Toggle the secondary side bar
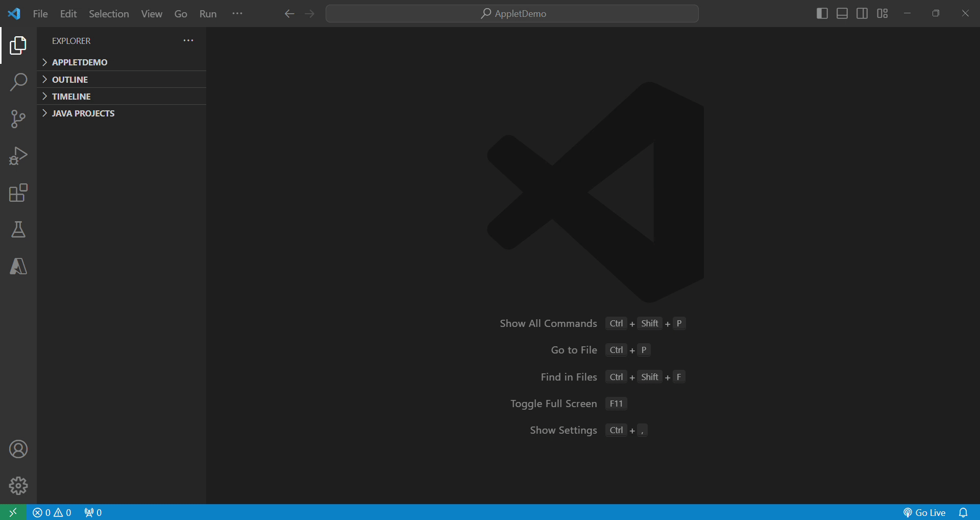Viewport: 980px width, 520px height. point(862,14)
